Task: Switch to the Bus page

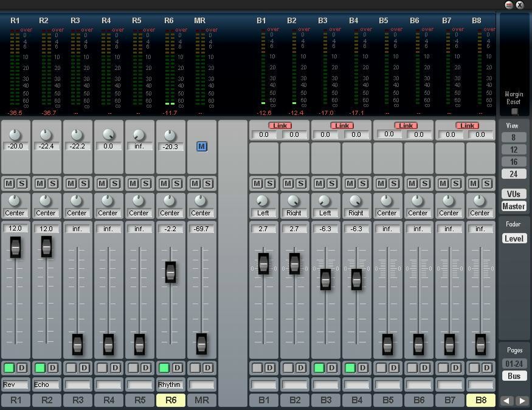Action: coord(514,376)
